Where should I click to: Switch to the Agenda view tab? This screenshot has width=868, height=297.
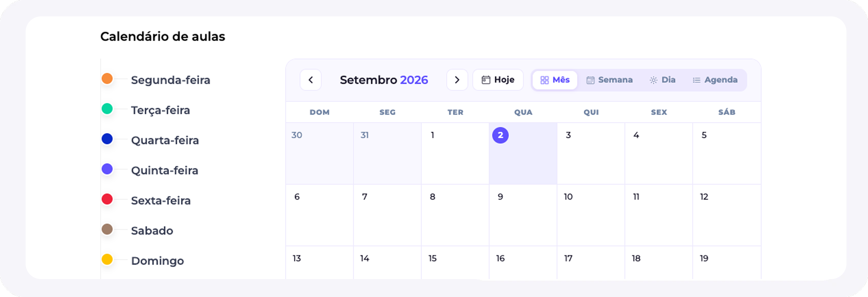tap(715, 80)
